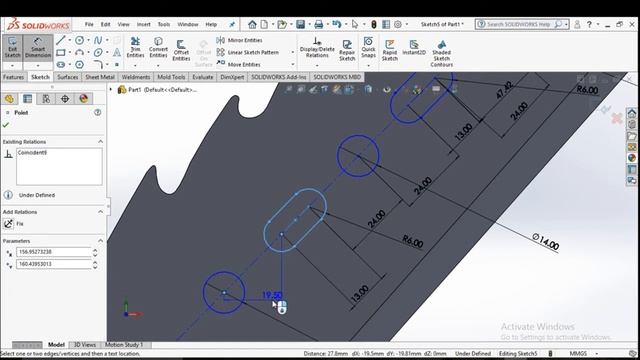Click the Options gear icon
The height and width of the screenshot is (360, 640).
(398, 24)
